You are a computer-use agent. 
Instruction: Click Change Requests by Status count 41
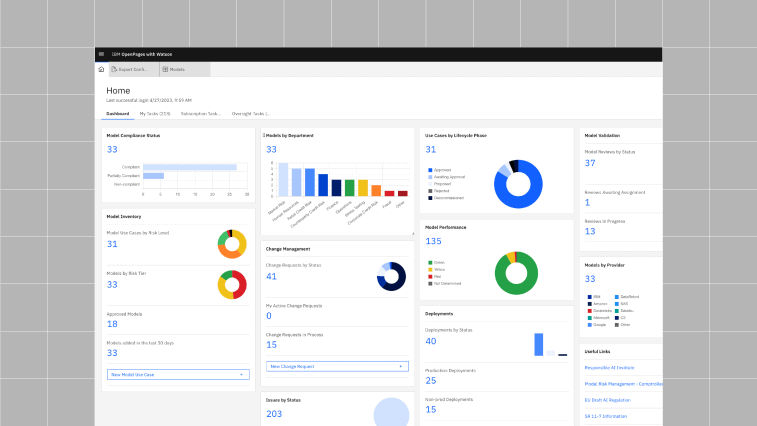coord(271,276)
